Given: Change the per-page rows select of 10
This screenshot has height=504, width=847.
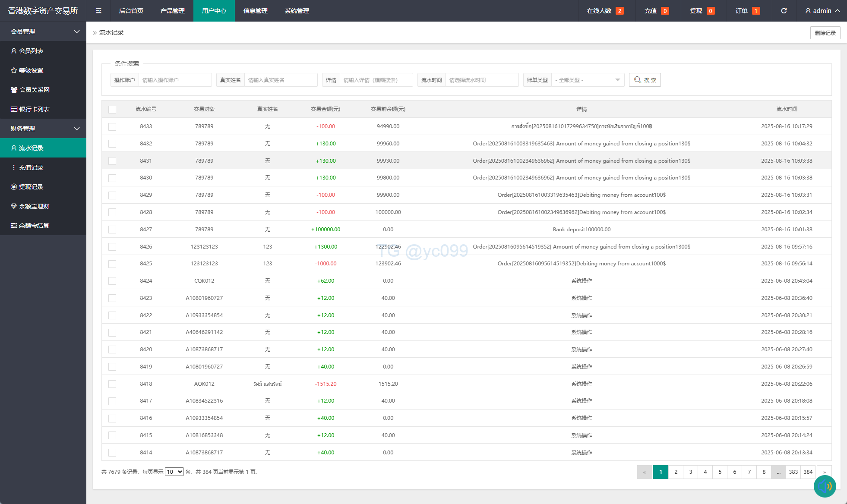Looking at the screenshot, I should [174, 472].
